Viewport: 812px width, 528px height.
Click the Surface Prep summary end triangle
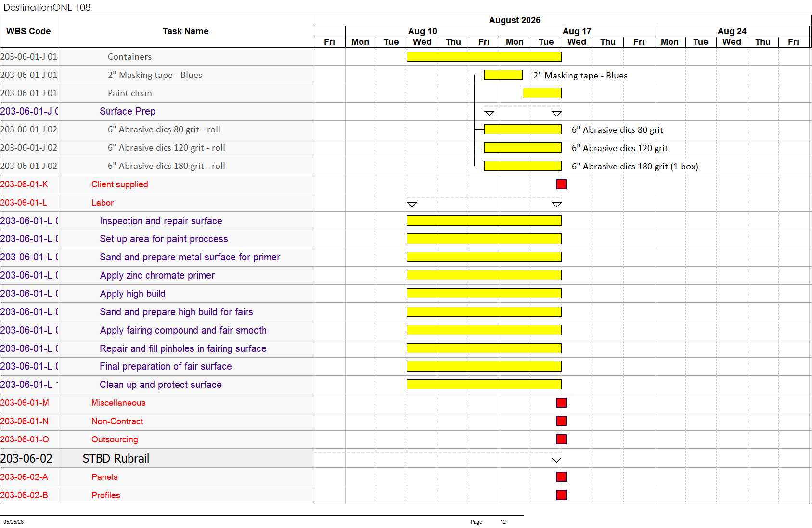tap(556, 114)
